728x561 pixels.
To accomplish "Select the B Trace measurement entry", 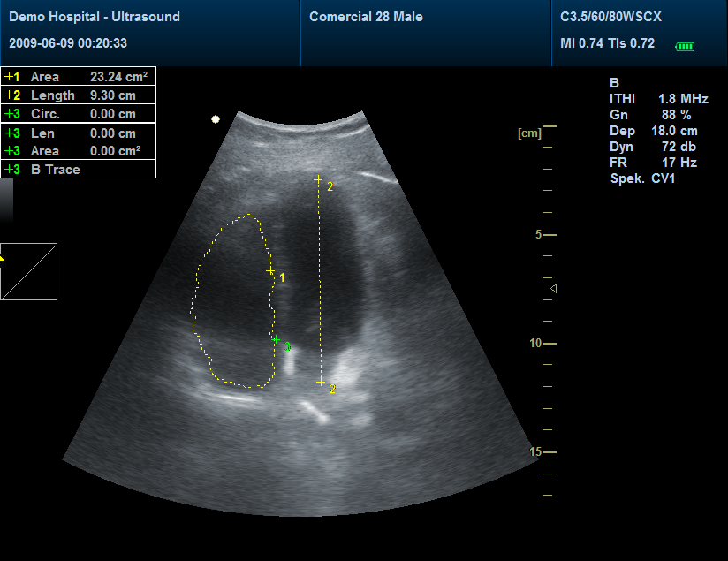I will click(79, 170).
